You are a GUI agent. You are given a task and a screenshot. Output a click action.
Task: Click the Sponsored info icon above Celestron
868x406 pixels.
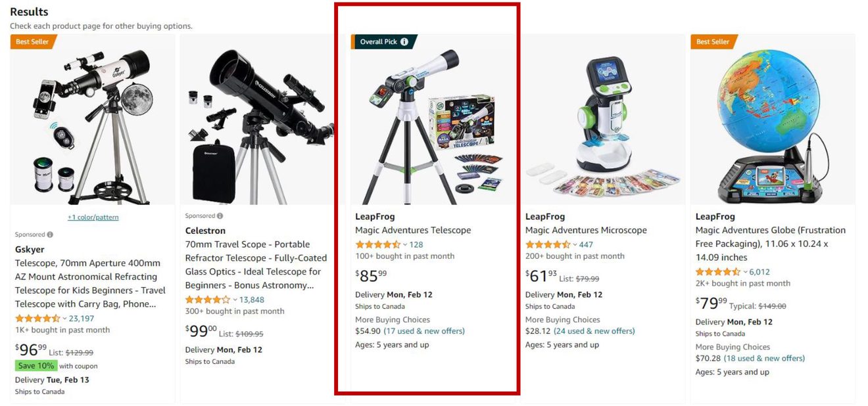pyautogui.click(x=220, y=216)
